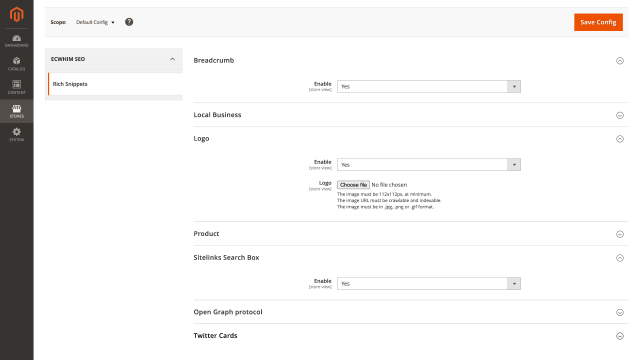Image resolution: width=640 pixels, height=360 pixels.
Task: Open the Breadcrumb Enable dropdown
Action: (429, 87)
